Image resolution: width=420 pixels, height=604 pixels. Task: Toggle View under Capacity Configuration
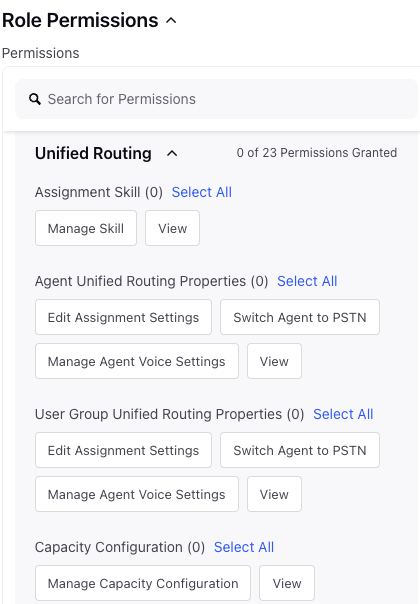(x=287, y=583)
